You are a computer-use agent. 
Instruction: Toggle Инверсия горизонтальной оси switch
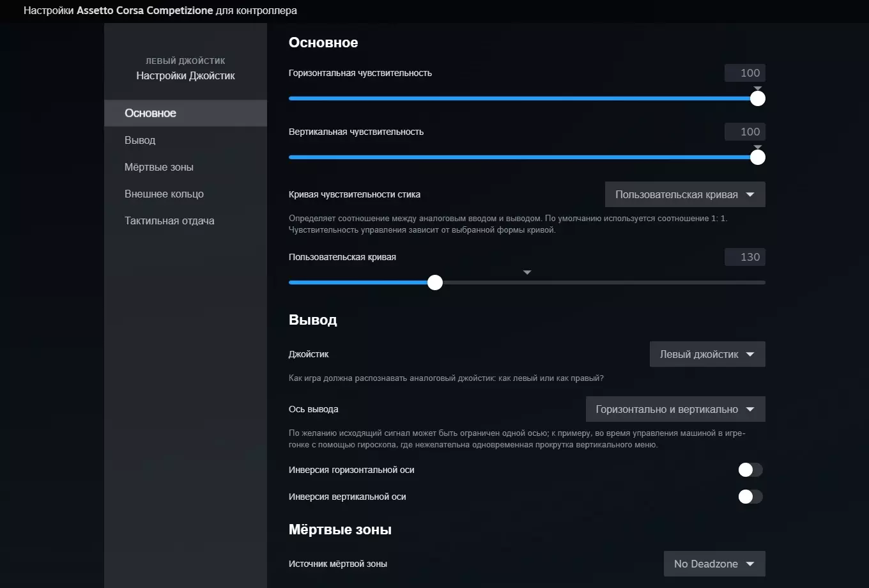[750, 470]
